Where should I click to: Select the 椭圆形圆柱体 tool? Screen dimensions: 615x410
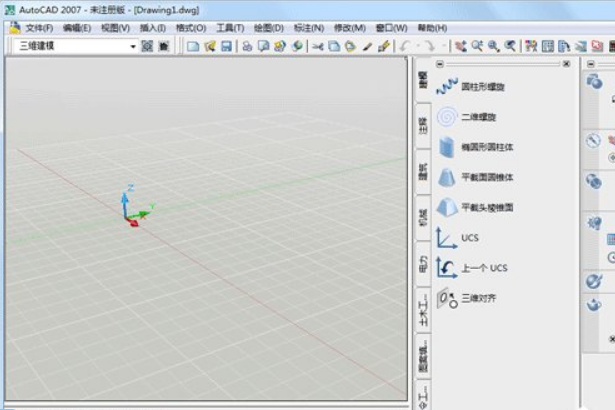pyautogui.click(x=475, y=147)
